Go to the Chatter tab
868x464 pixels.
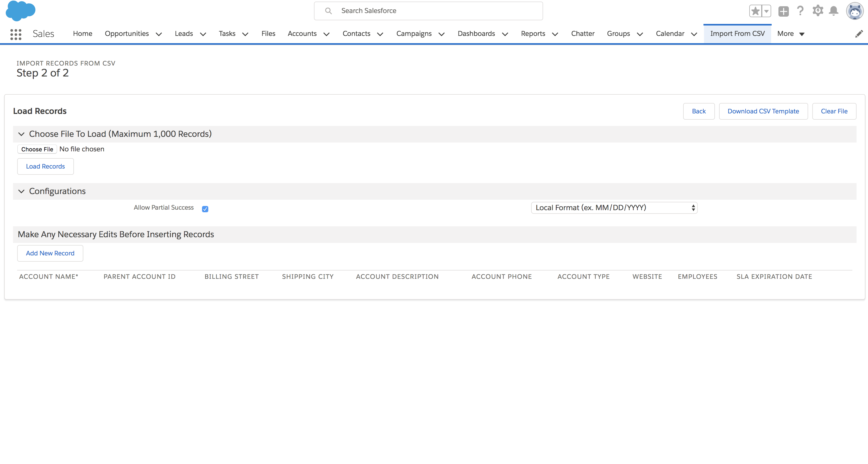pyautogui.click(x=583, y=34)
